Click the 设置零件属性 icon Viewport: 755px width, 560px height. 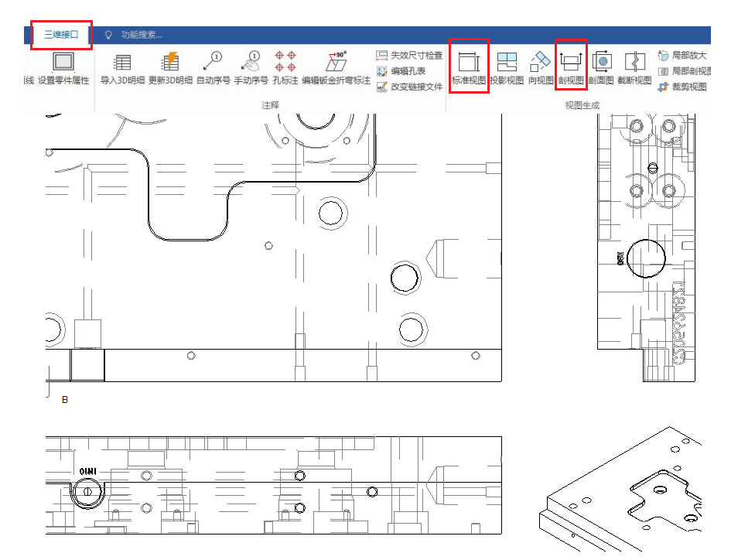pos(63,67)
